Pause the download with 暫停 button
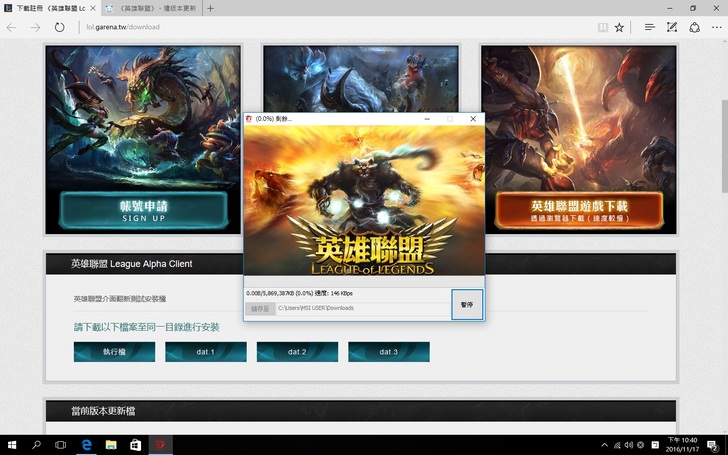Image resolution: width=728 pixels, height=455 pixels. coord(466,304)
